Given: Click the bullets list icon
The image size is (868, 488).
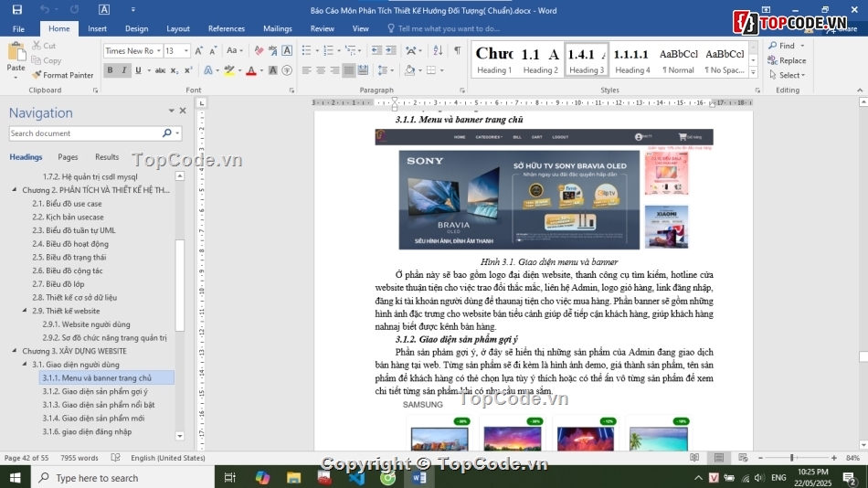Looking at the screenshot, I should tap(307, 50).
